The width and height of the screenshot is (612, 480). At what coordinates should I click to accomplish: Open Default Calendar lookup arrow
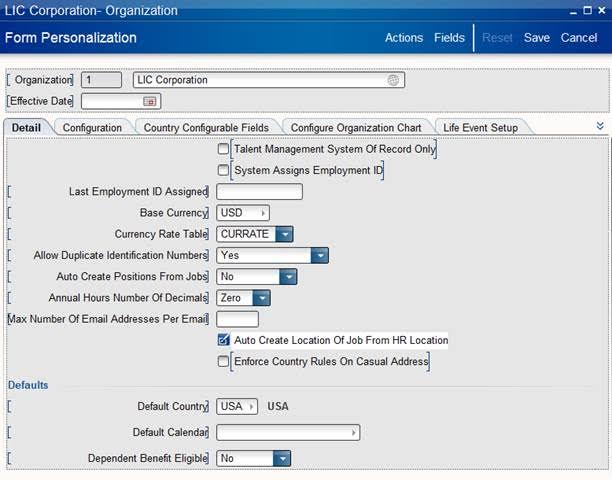pyautogui.click(x=353, y=432)
